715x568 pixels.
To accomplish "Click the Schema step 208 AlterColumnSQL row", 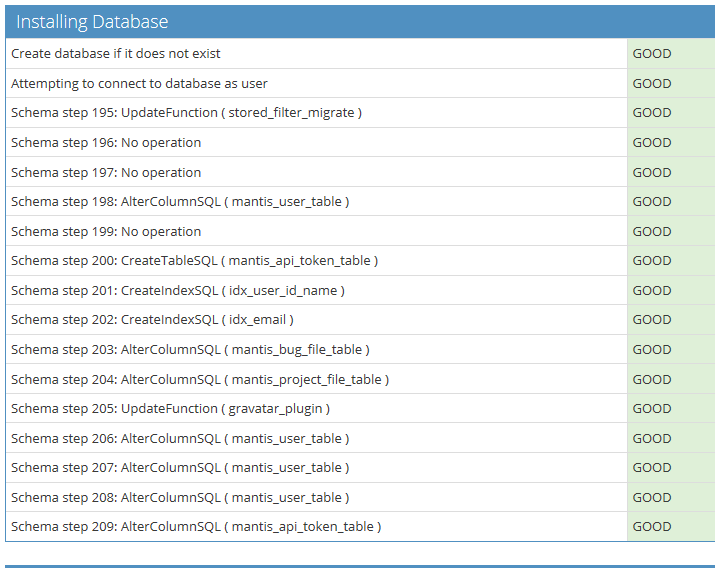I will [x=180, y=498].
